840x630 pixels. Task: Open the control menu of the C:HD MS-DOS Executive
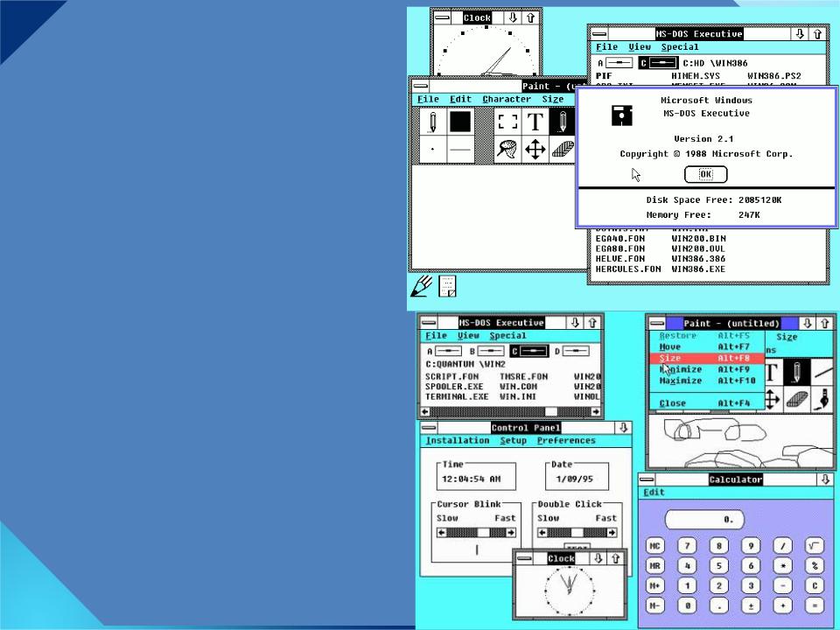coord(598,34)
